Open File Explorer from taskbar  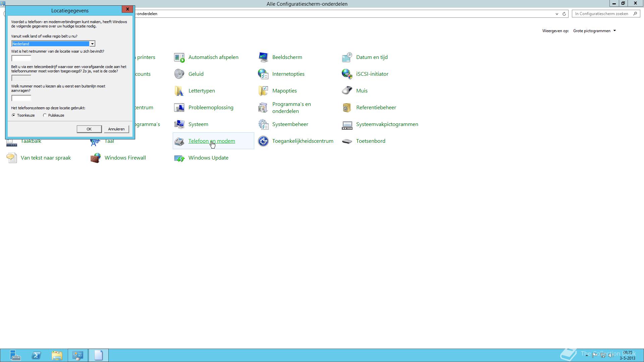pos(57,355)
